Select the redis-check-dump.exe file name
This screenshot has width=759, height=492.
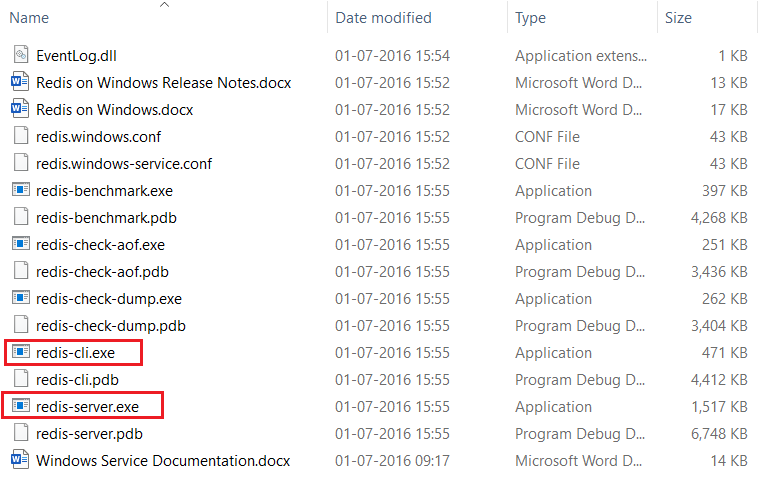point(109,299)
